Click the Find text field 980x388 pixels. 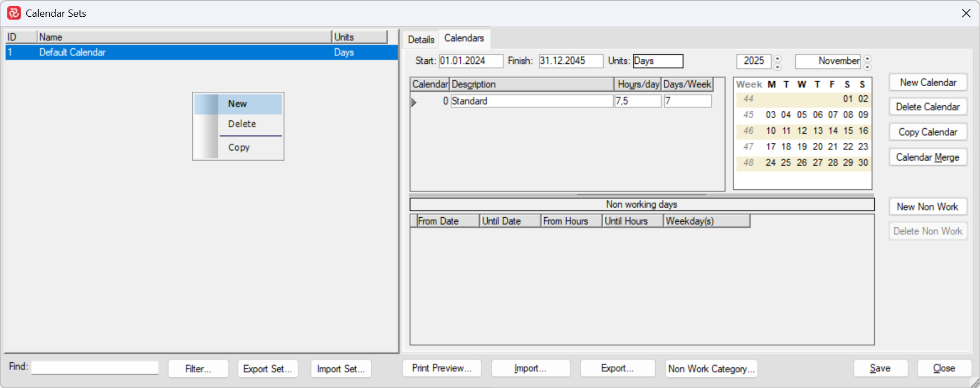[x=95, y=367]
